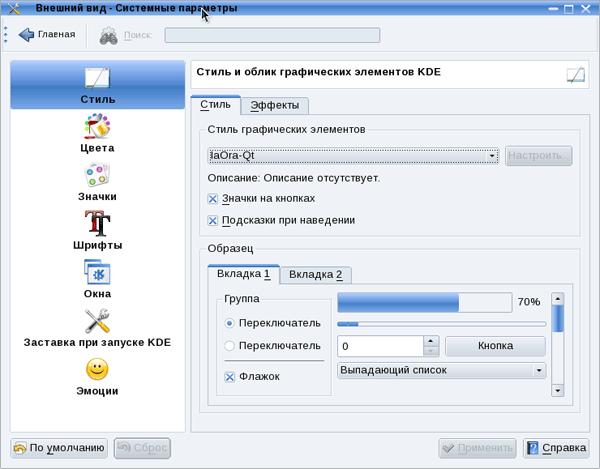Select the Вкладка 2 sample tab

pos(316,275)
